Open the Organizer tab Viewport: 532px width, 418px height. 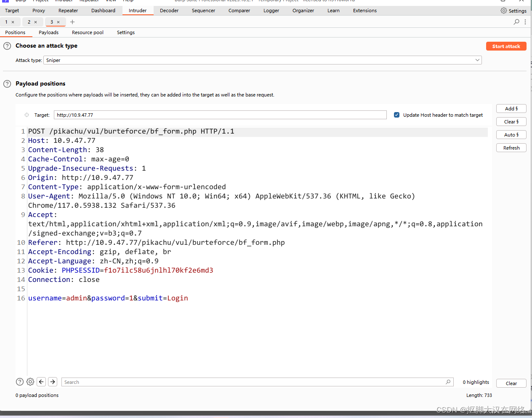(303, 11)
